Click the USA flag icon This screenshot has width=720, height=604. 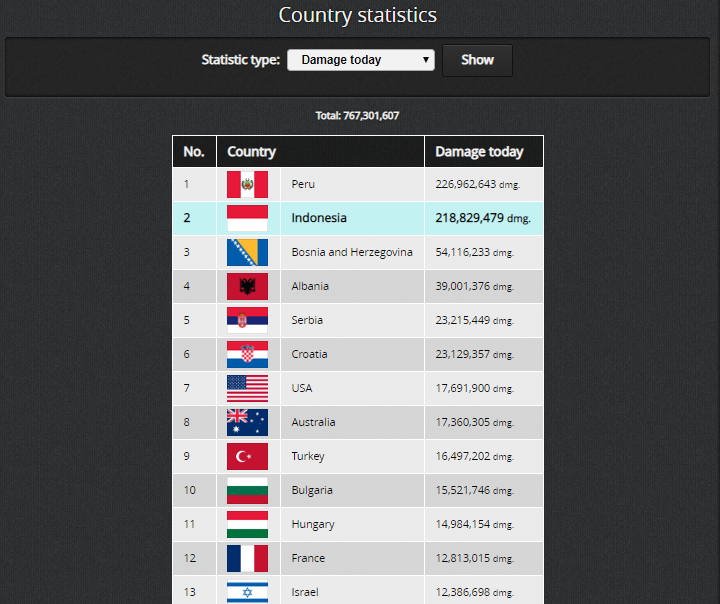click(x=247, y=388)
